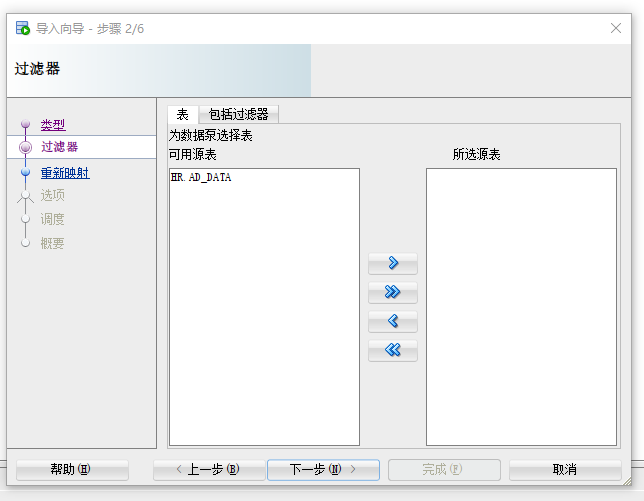Click inside the empty 所选源表 list

click(521, 305)
